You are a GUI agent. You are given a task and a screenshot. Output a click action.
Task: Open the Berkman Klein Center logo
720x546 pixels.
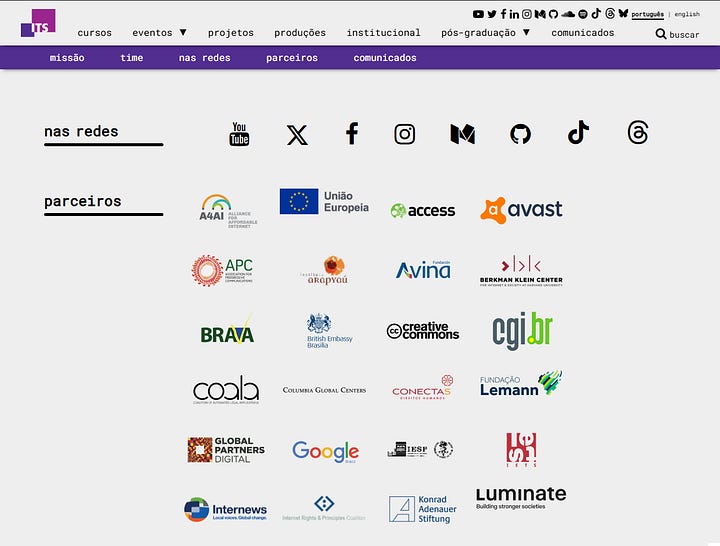click(x=521, y=271)
